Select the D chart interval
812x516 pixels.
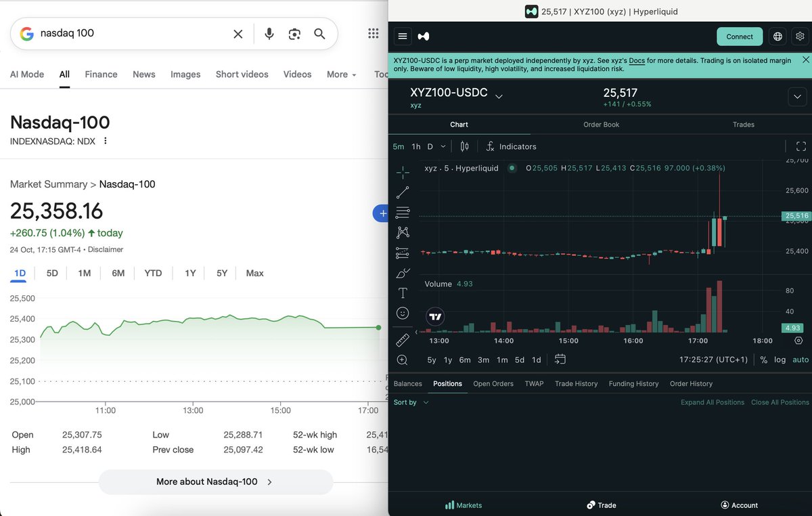click(x=430, y=146)
